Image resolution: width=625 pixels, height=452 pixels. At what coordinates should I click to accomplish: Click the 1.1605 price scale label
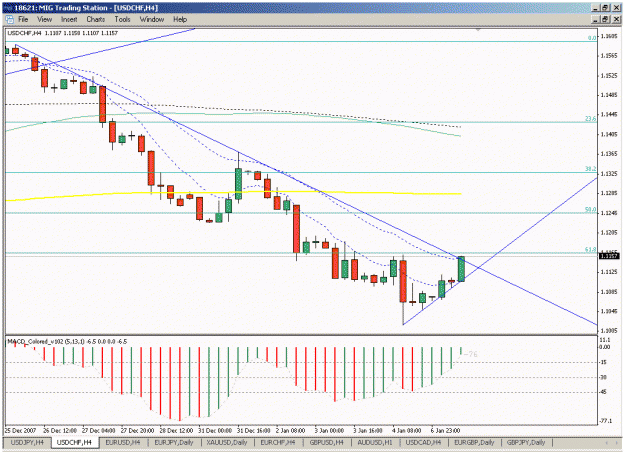[x=609, y=36]
